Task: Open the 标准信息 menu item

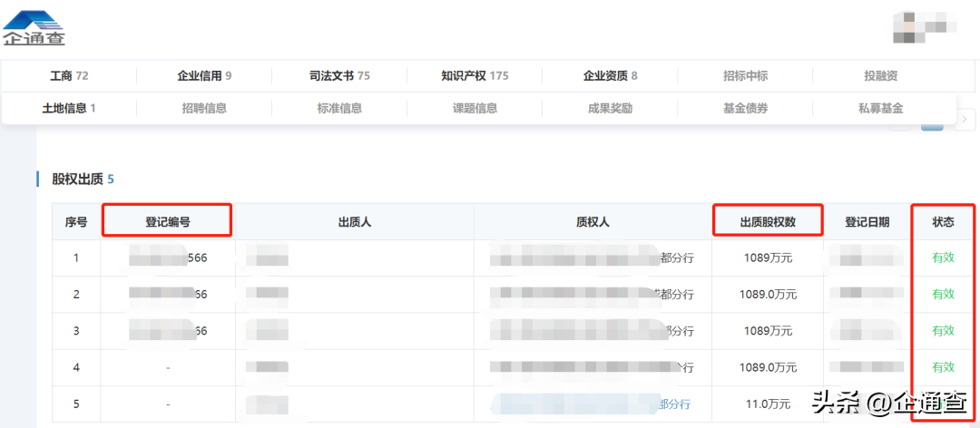Action: tap(339, 108)
